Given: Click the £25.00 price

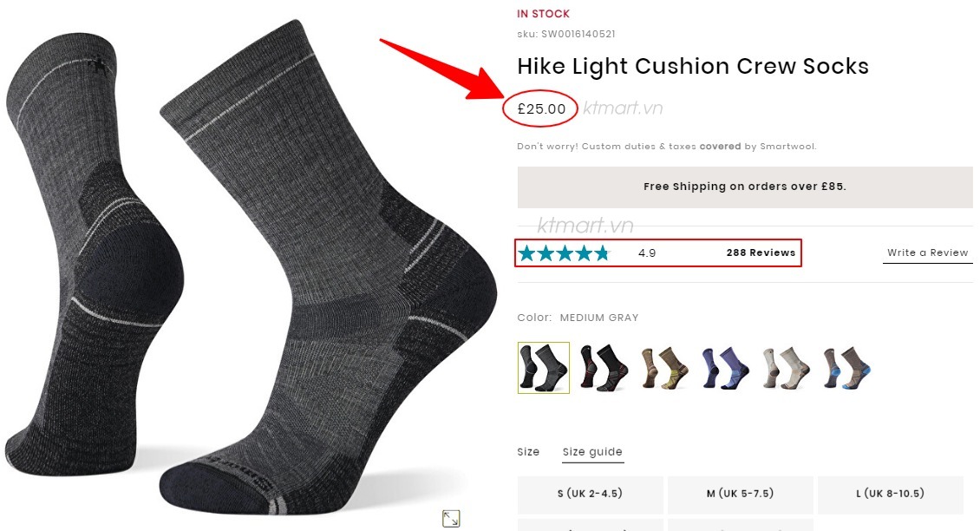Looking at the screenshot, I should (541, 109).
